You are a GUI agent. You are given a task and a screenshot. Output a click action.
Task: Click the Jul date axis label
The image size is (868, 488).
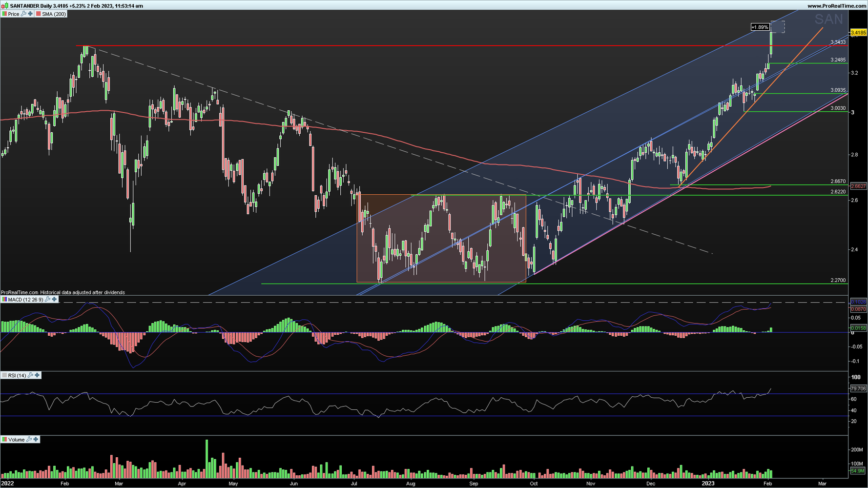click(354, 484)
